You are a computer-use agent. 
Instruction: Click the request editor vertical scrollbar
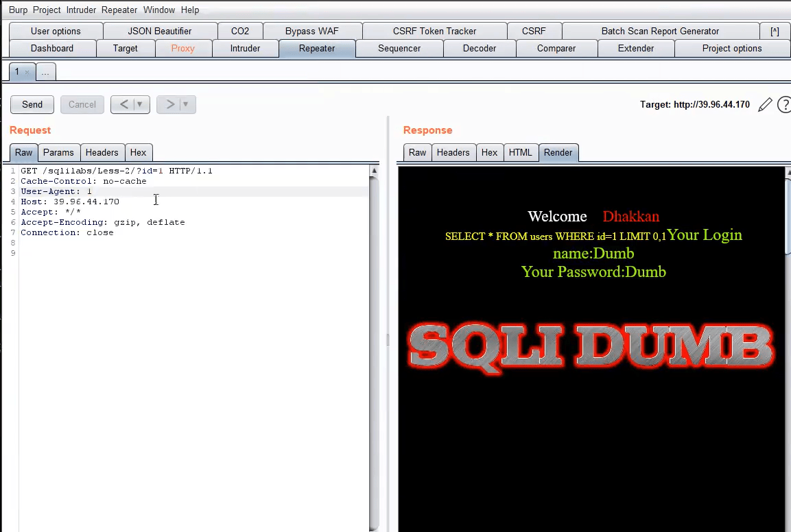pyautogui.click(x=374, y=348)
